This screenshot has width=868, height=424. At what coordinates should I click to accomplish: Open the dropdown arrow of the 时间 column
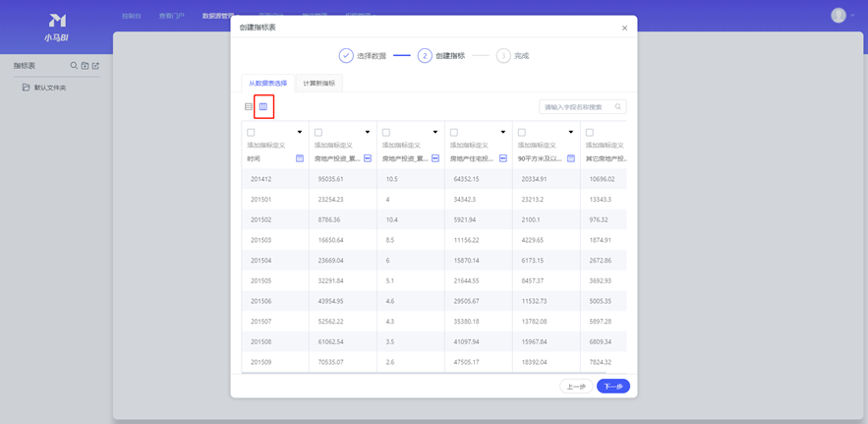(x=300, y=132)
